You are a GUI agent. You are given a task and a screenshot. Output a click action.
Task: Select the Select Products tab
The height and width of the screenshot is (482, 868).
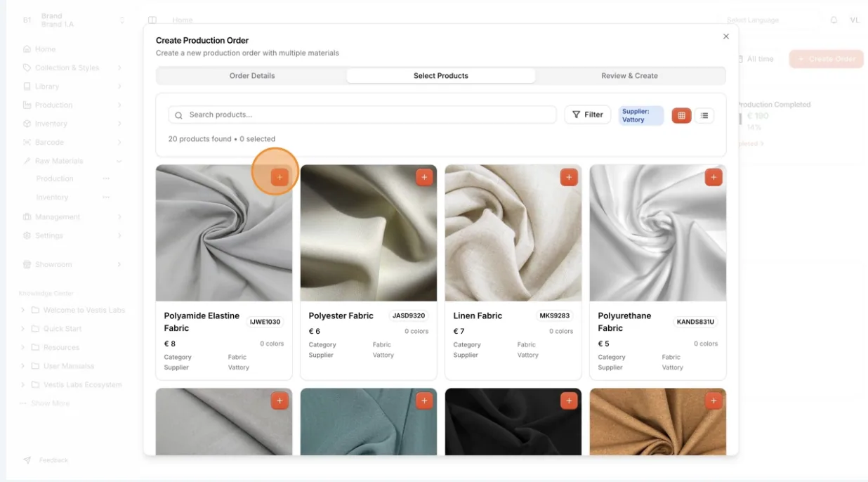[x=441, y=76]
